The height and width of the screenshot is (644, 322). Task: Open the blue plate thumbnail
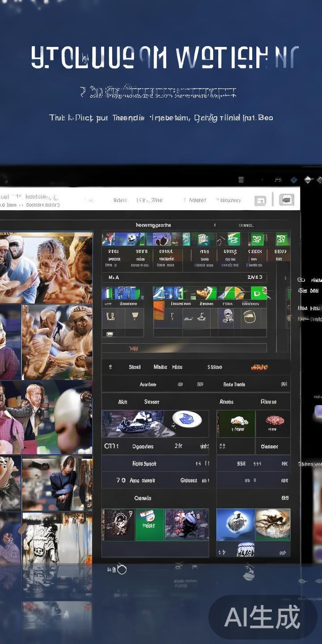coord(186,419)
